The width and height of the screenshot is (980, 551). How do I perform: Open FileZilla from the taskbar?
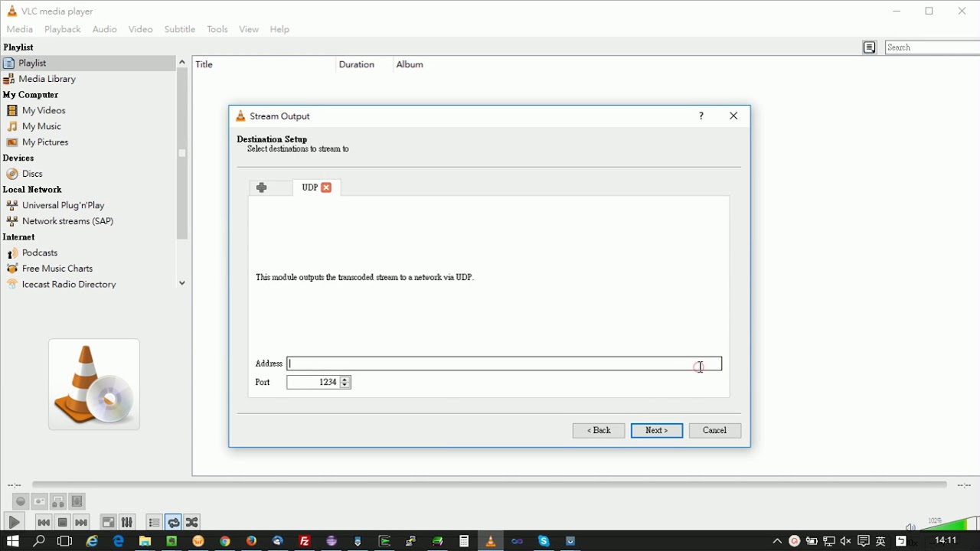[305, 541]
